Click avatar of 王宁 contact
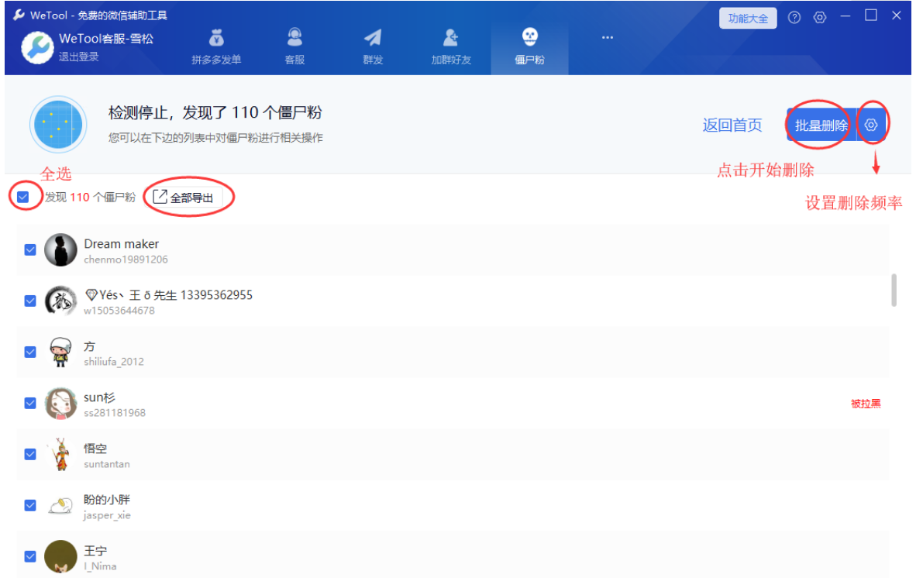 (x=60, y=556)
